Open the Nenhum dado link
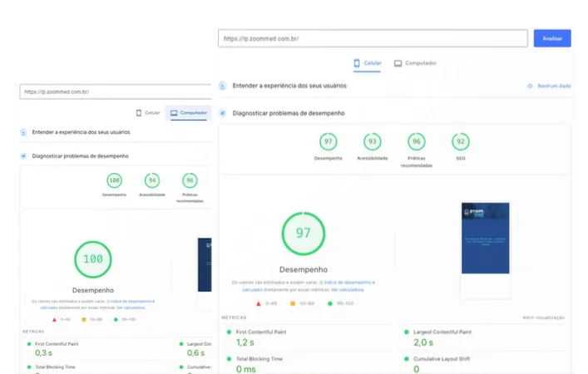 tap(554, 86)
